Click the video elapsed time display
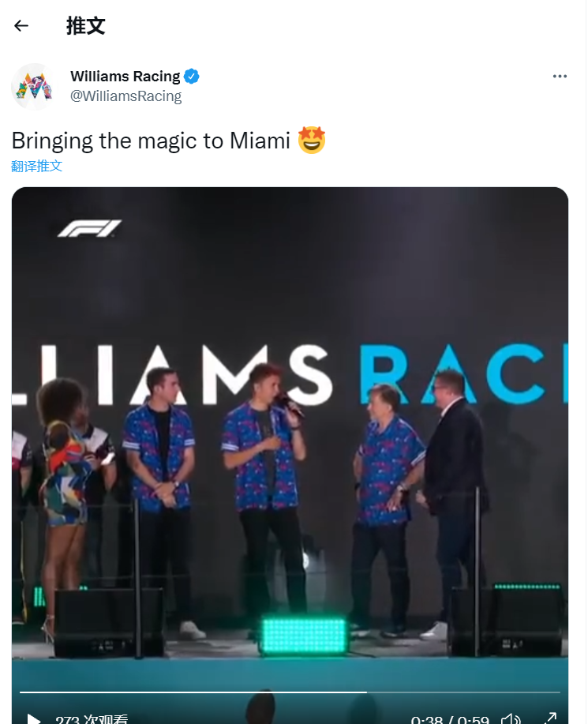The width and height of the screenshot is (588, 724). (450, 719)
